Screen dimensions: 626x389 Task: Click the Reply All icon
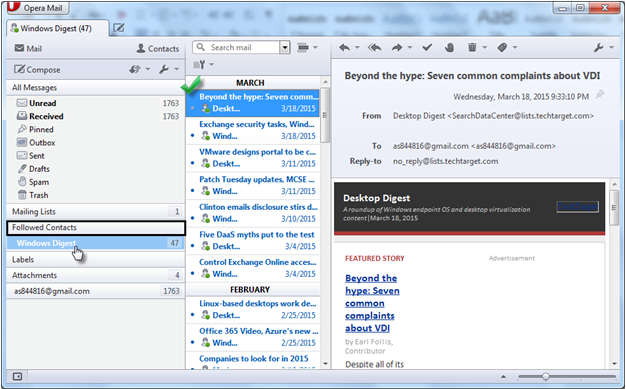[374, 48]
